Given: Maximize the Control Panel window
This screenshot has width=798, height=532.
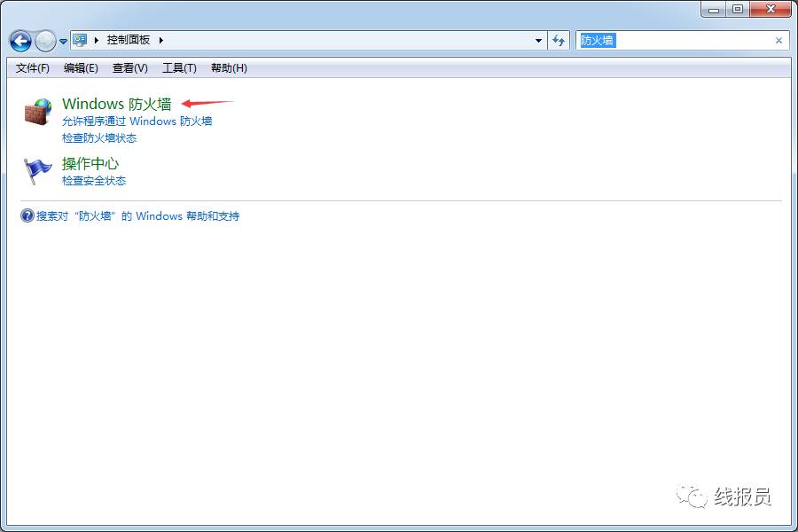Looking at the screenshot, I should (x=738, y=9).
